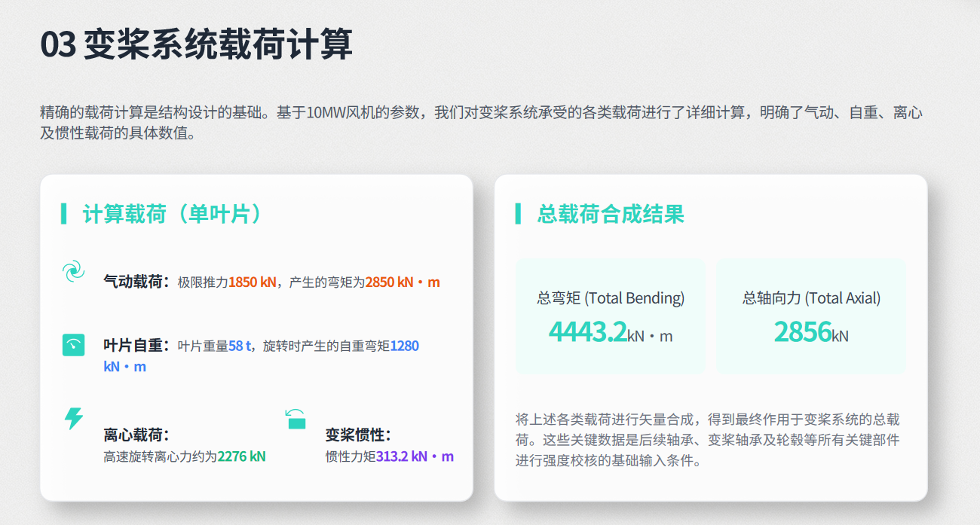Click the 总轴向力 (Total Axial) label
This screenshot has height=525, width=980.
pyautogui.click(x=811, y=298)
